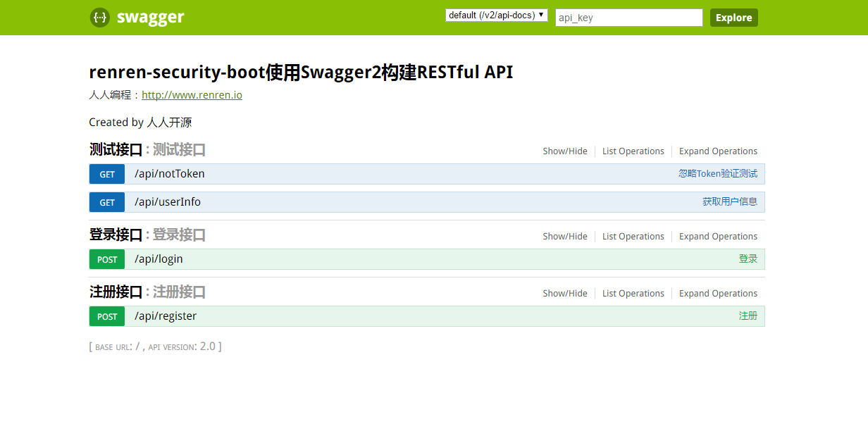Click Expand Operations for 注册接口 section
868x443 pixels.
[719, 294]
